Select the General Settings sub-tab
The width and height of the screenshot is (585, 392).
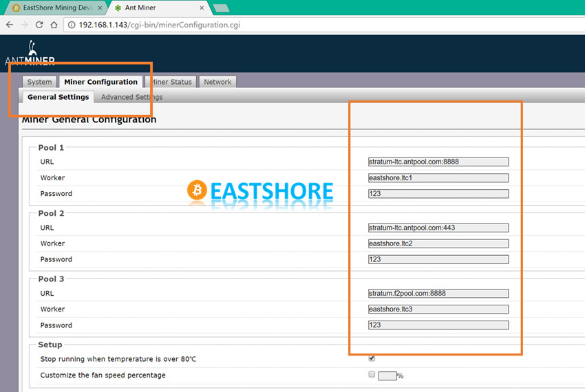pyautogui.click(x=58, y=97)
